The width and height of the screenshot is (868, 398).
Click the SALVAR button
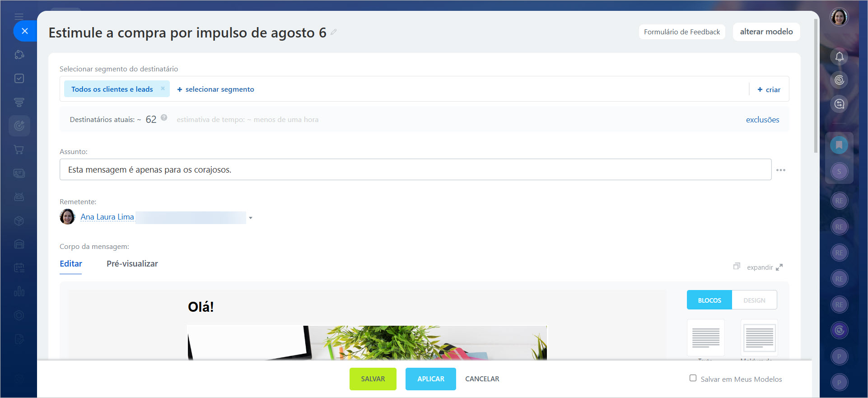click(x=373, y=379)
